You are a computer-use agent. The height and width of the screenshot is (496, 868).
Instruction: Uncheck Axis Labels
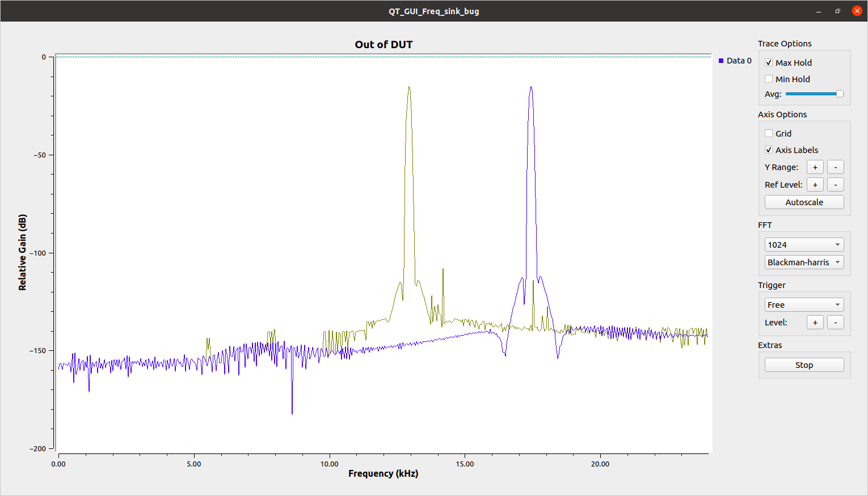coord(769,150)
